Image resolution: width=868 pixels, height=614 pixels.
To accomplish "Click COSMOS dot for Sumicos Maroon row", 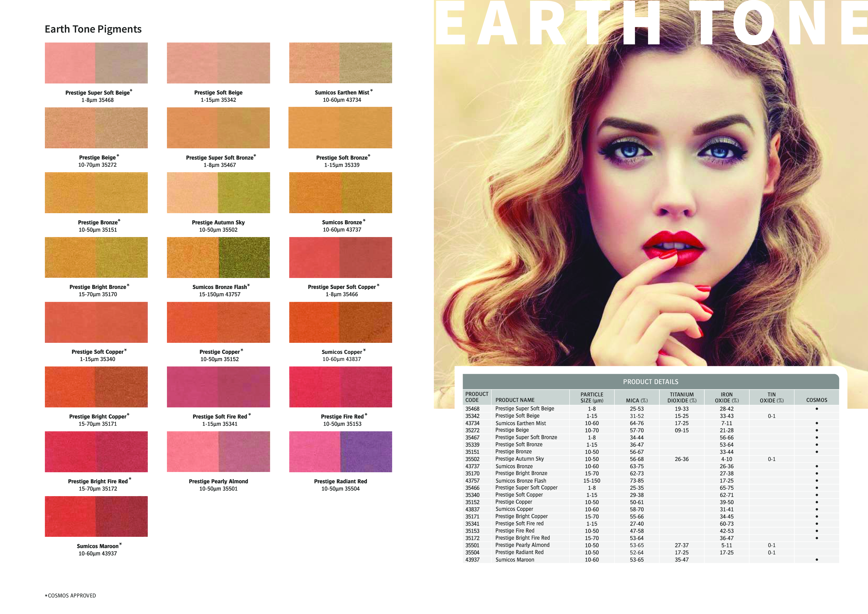I will (817, 560).
